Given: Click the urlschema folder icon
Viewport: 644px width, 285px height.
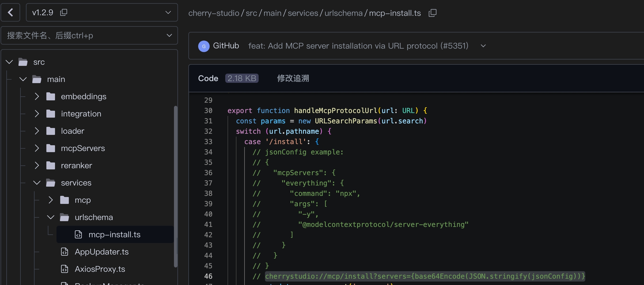Looking at the screenshot, I should 65,217.
